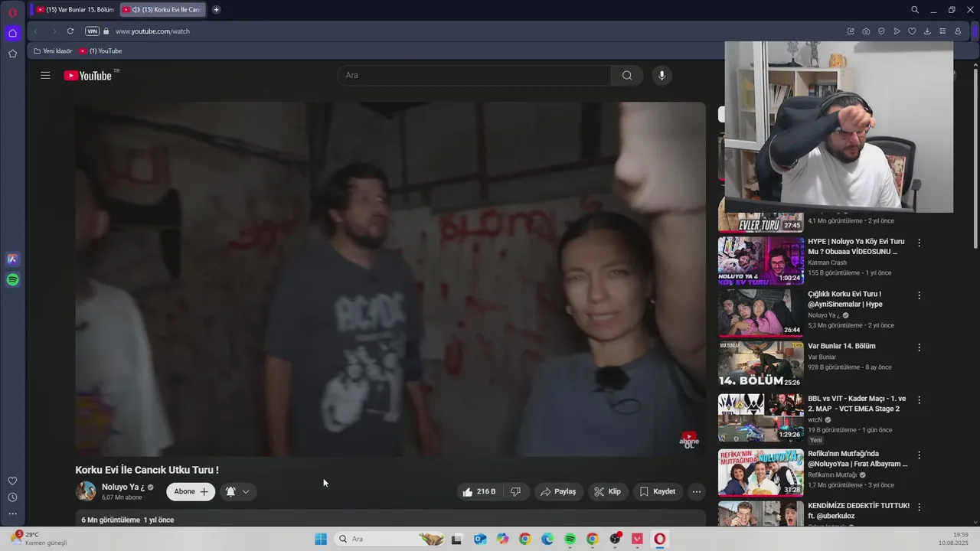Open BBL vs VIT 1:29:26 thumbnail

point(760,418)
